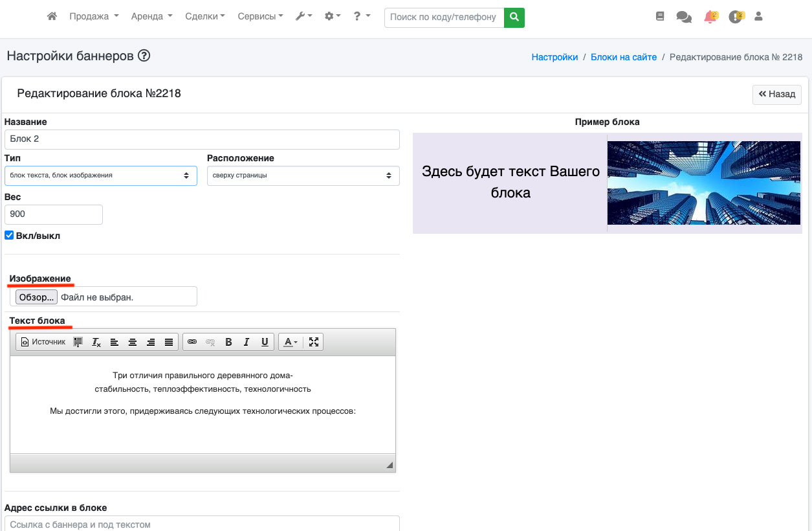Maximize the text editor to fullscreen
The image size is (812, 531).
314,342
